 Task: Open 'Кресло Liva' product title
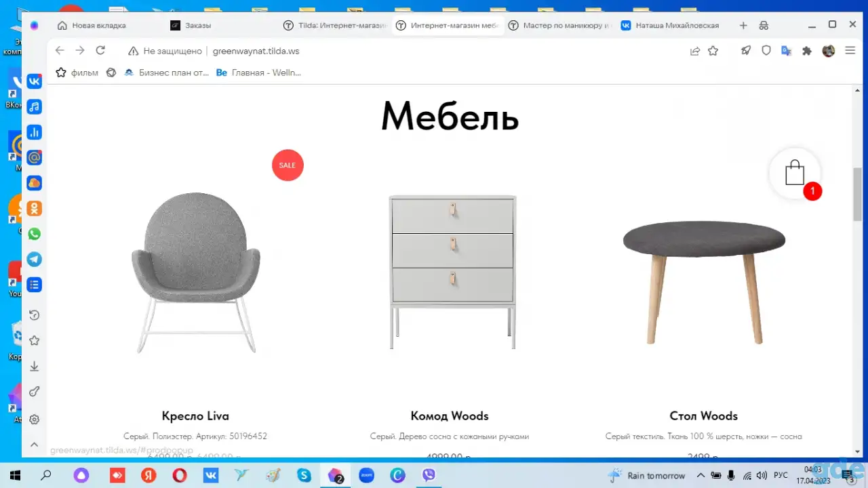coord(195,416)
